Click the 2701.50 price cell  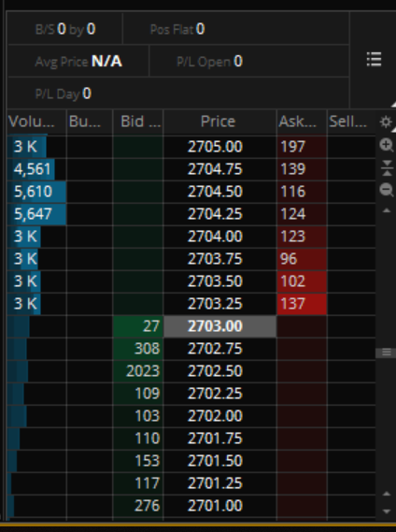pos(220,461)
